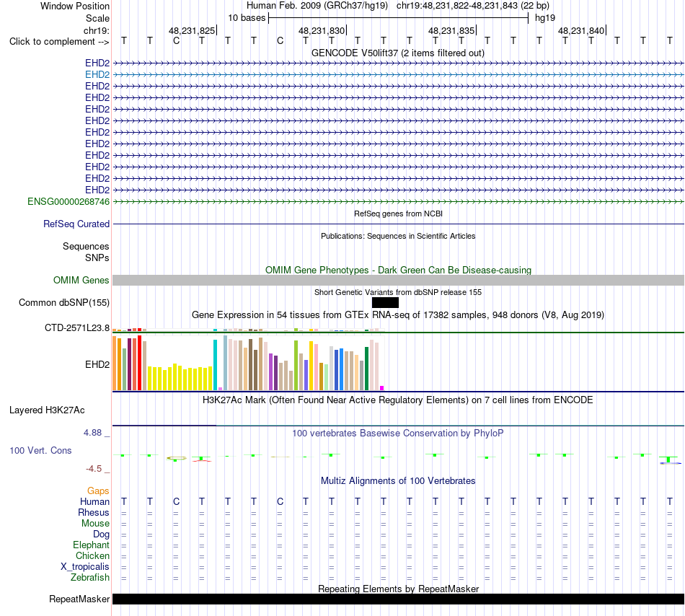Open 'GENCODE V50lift37 (2 items filtered out)' title
Image resolution: width=685 pixels, height=616 pixels.
397,53
